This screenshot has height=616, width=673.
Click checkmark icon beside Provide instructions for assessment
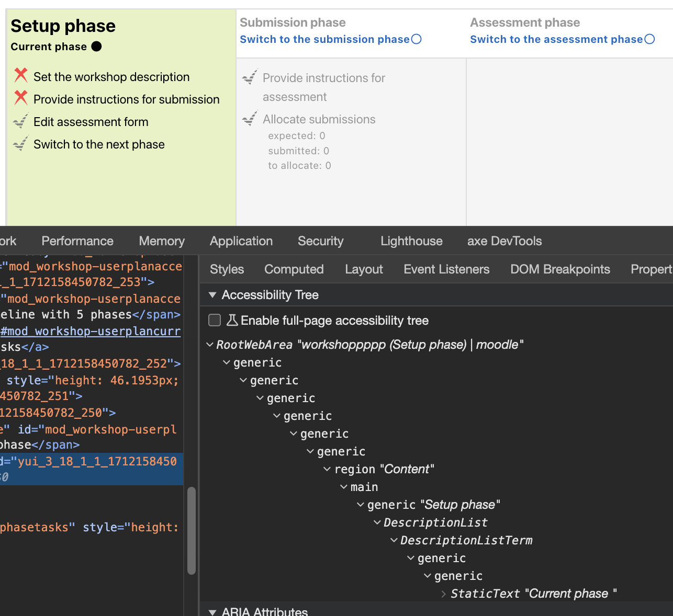tap(250, 77)
